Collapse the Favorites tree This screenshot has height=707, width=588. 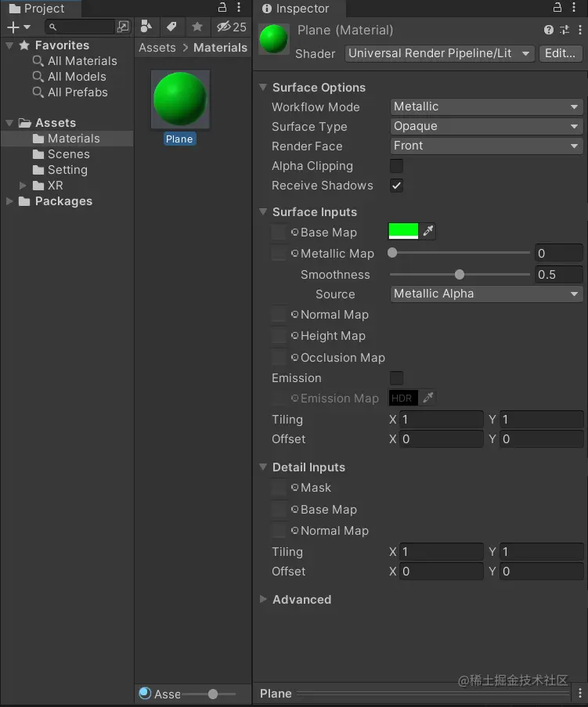click(x=9, y=45)
